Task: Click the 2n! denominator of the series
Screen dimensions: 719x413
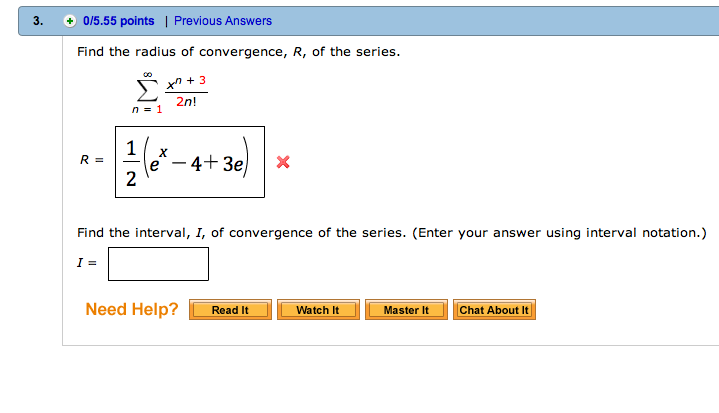Action: coord(186,101)
